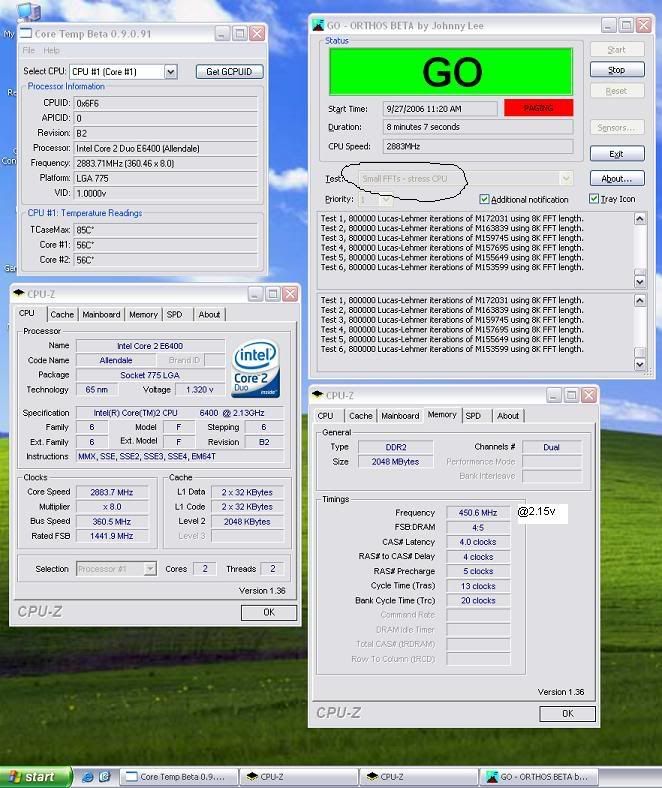662x788 pixels.
Task: Switch to Cache tab in CPU-Z CPU window
Action: [62, 314]
